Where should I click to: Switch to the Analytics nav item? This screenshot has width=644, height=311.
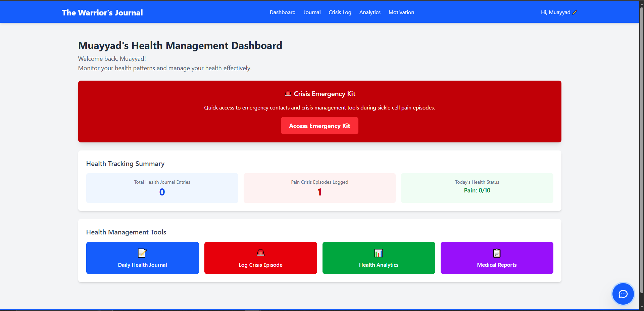(370, 12)
